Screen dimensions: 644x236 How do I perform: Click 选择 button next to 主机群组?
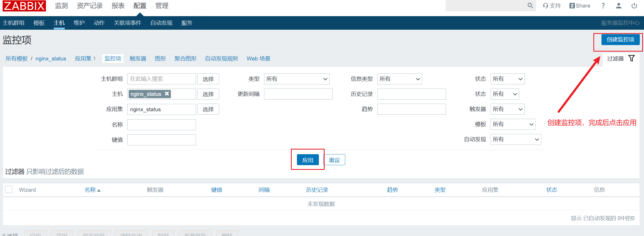208,79
